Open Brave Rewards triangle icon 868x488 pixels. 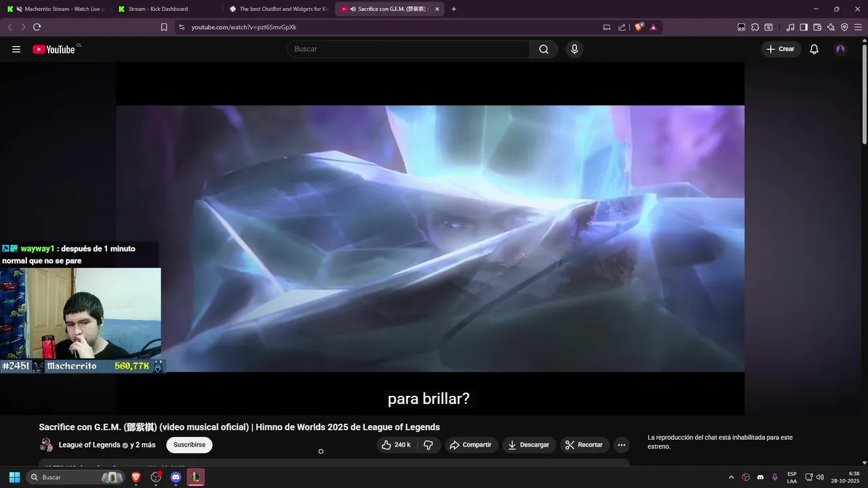653,27
